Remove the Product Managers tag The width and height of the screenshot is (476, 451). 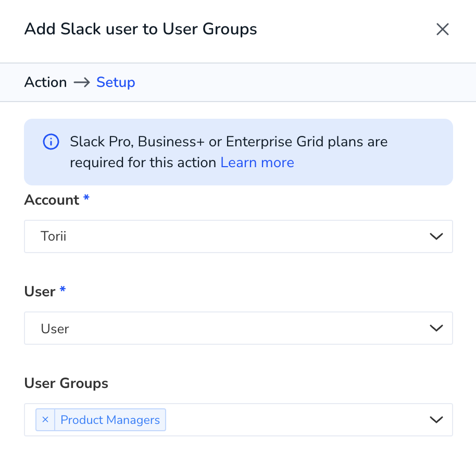point(45,420)
